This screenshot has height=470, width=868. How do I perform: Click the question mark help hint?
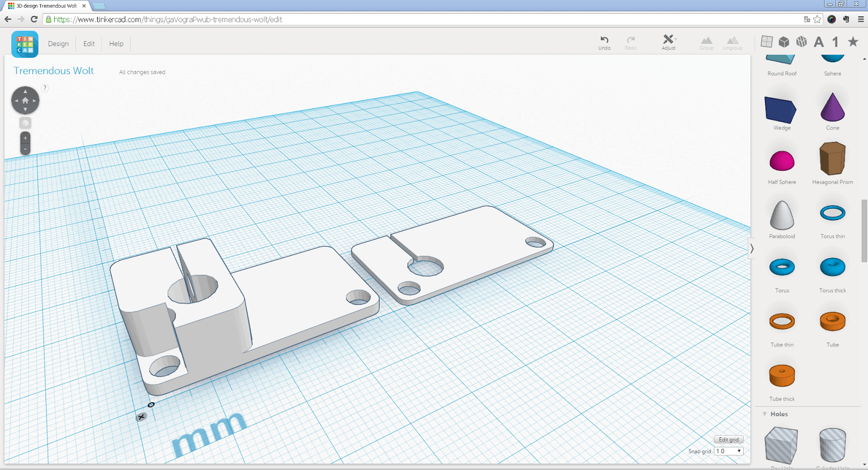[x=45, y=88]
